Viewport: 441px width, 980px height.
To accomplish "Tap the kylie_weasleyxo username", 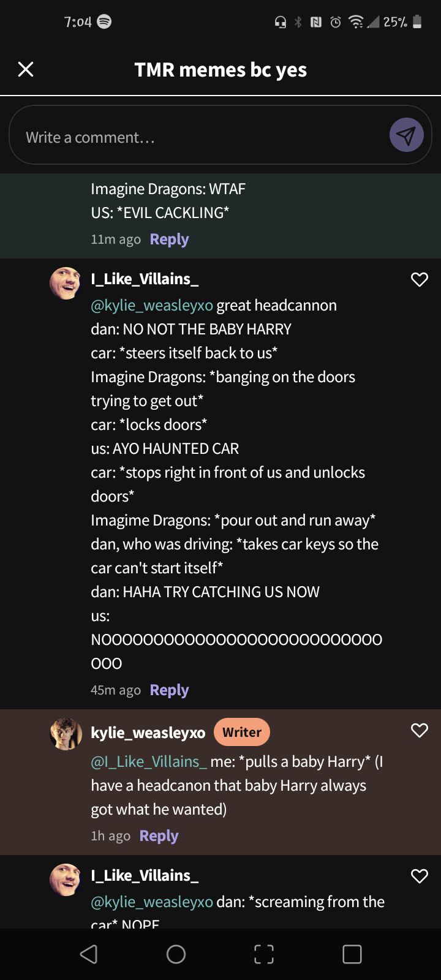I will coord(148,733).
